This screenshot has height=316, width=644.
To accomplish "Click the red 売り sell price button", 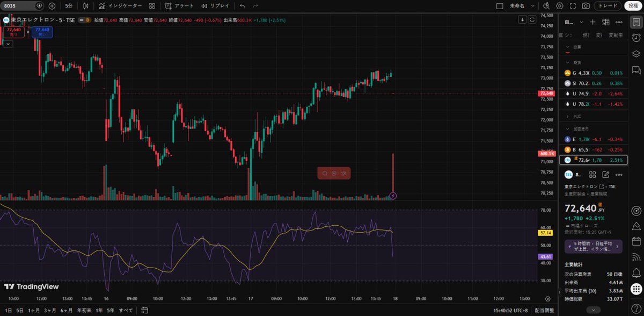I will click(13, 32).
